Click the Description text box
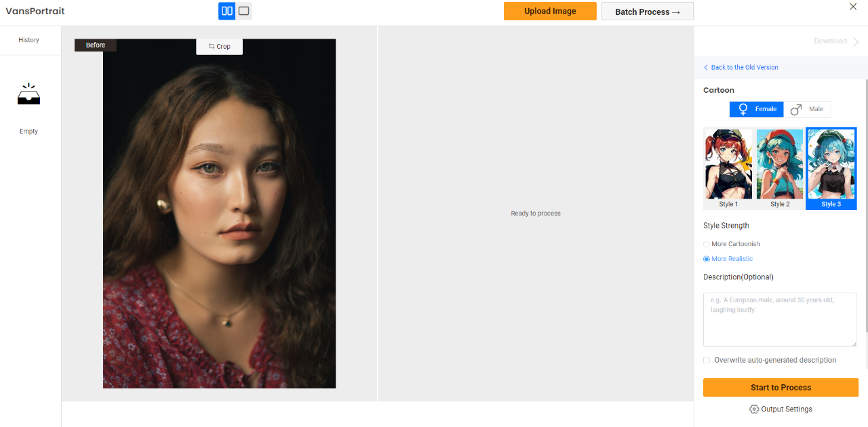This screenshot has width=868, height=427. (x=780, y=320)
